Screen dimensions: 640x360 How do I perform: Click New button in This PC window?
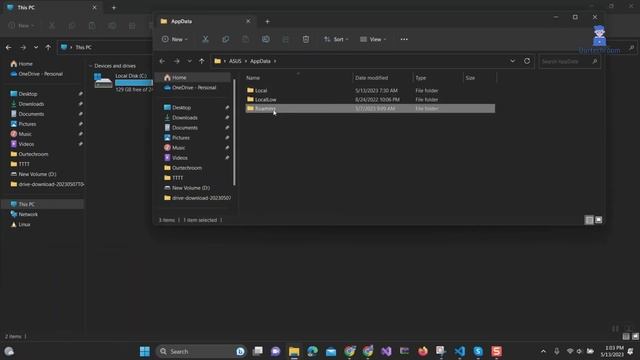click(21, 26)
